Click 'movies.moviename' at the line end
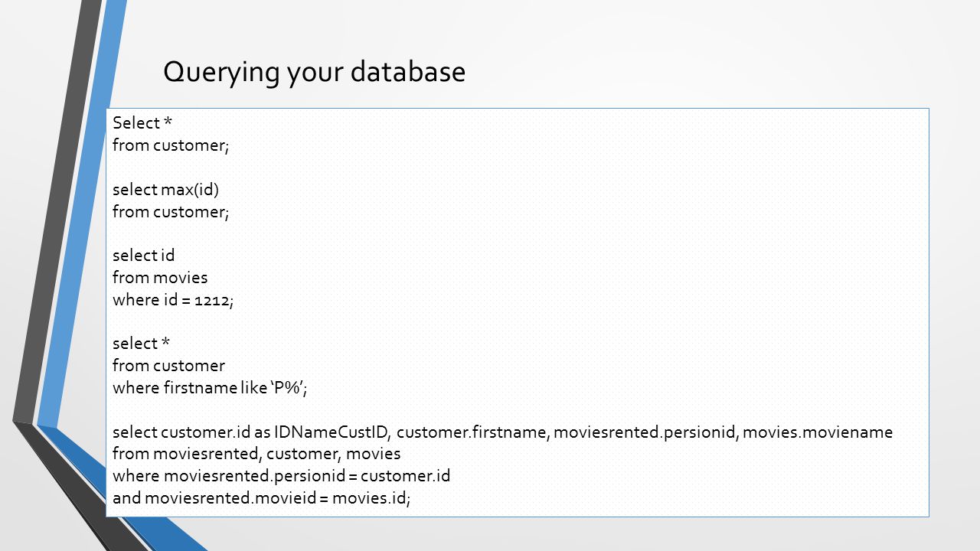The height and width of the screenshot is (551, 980). (x=818, y=432)
